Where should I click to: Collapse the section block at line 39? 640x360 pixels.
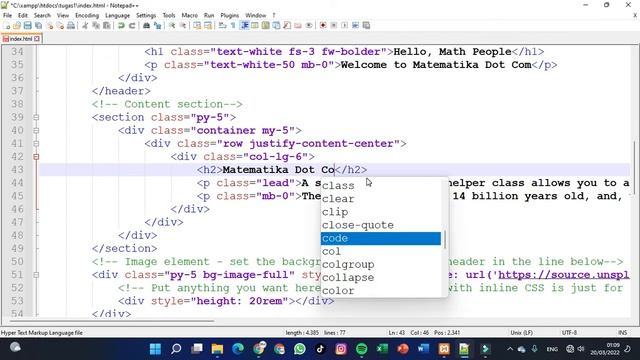point(36,117)
